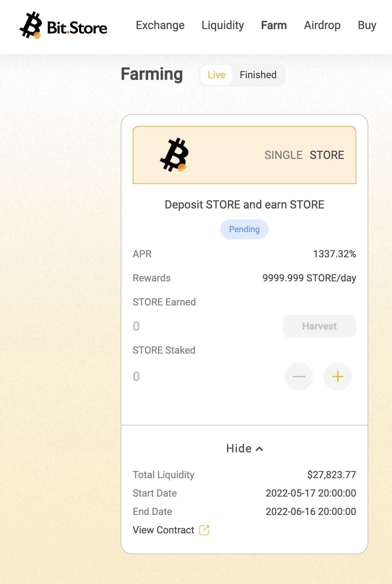Click the STORE token icon in card header
Viewport: 392px width, 584px height.
click(x=174, y=155)
